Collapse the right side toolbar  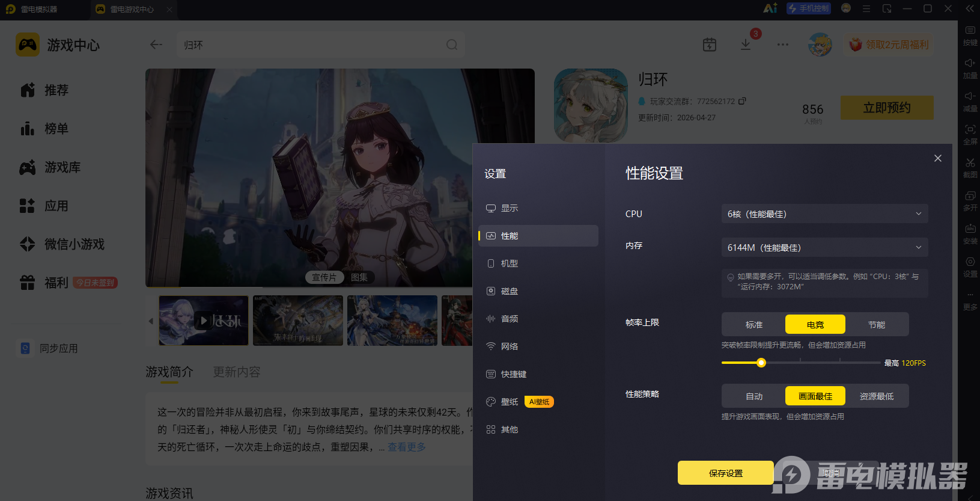click(969, 8)
